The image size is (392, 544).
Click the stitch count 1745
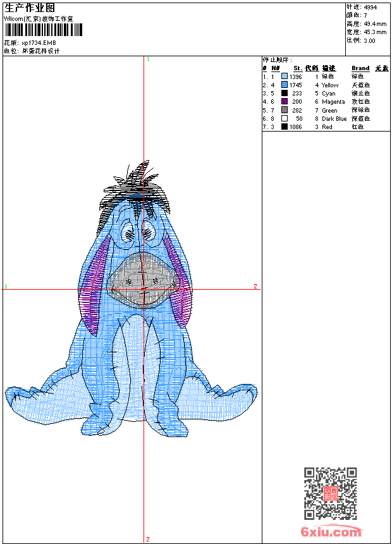[295, 85]
